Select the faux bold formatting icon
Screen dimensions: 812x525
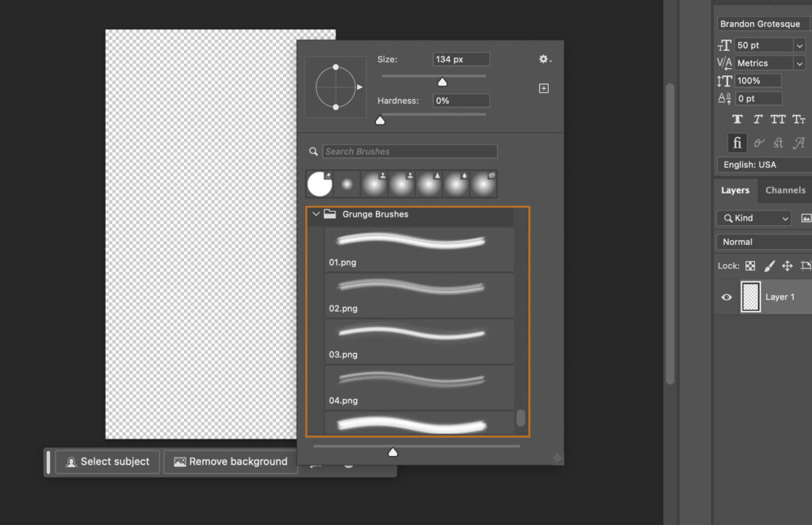737,119
